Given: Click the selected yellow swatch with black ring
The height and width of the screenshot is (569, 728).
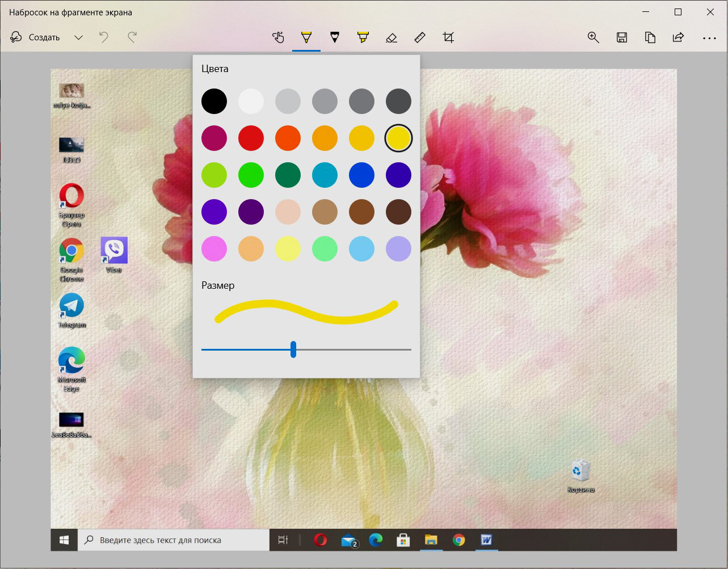Looking at the screenshot, I should tap(398, 138).
